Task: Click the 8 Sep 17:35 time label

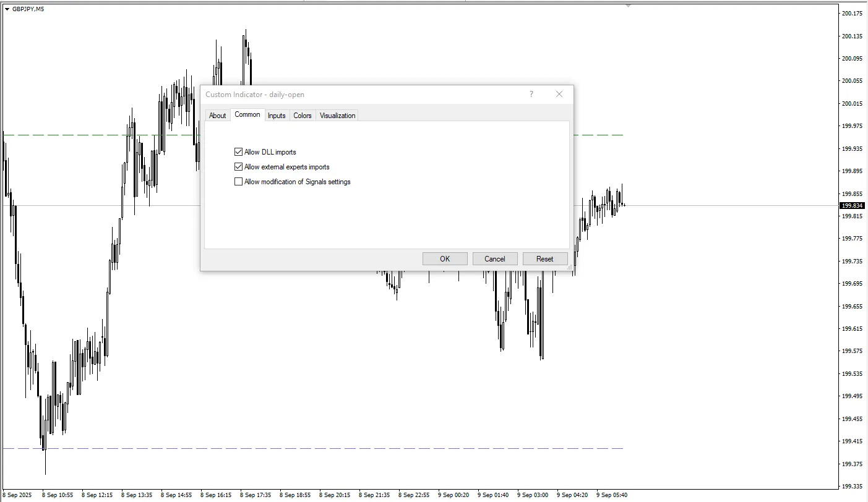Action: coord(256,495)
